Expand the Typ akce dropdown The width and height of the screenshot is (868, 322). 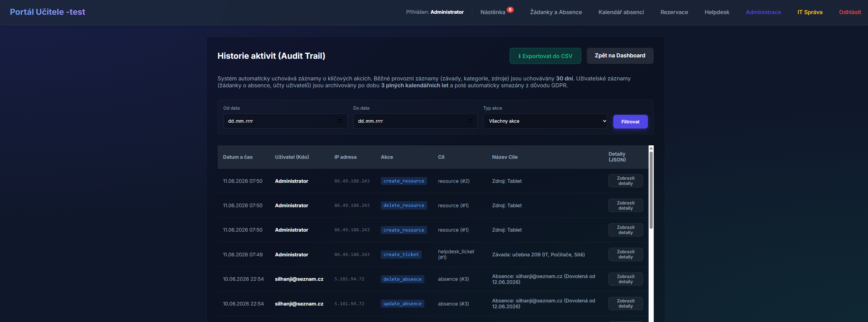545,121
